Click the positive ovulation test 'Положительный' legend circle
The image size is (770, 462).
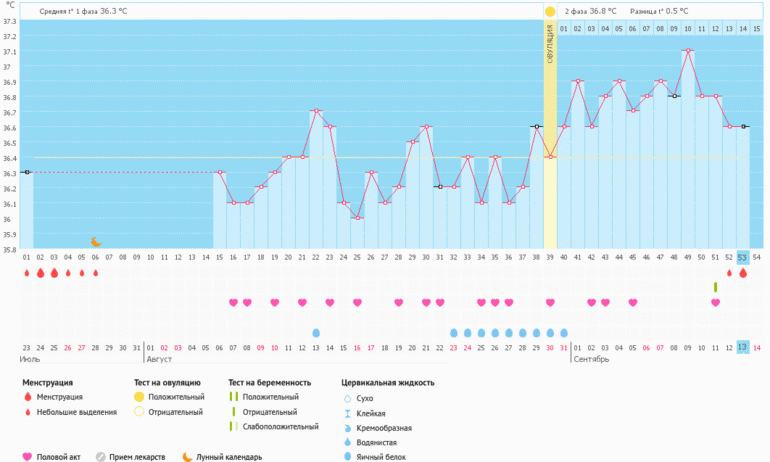coord(139,398)
